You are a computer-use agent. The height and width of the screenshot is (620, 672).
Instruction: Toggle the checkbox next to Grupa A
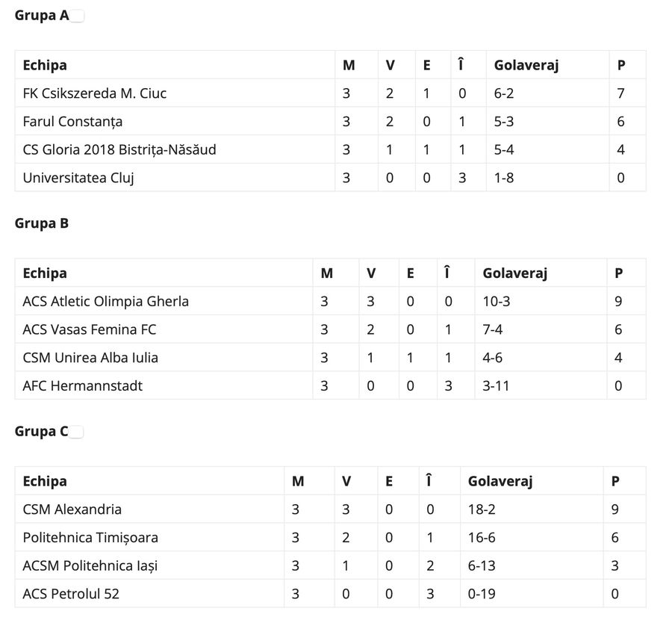(77, 16)
